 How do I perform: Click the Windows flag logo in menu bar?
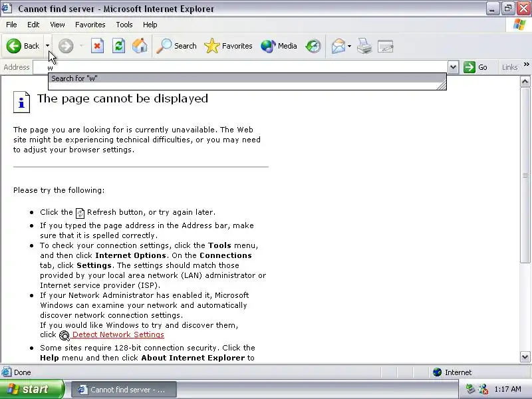pos(519,25)
